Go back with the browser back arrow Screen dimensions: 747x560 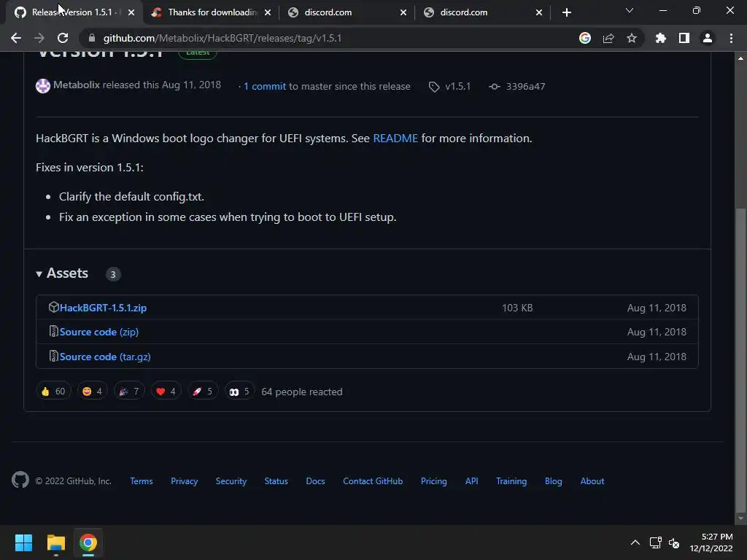pyautogui.click(x=16, y=38)
